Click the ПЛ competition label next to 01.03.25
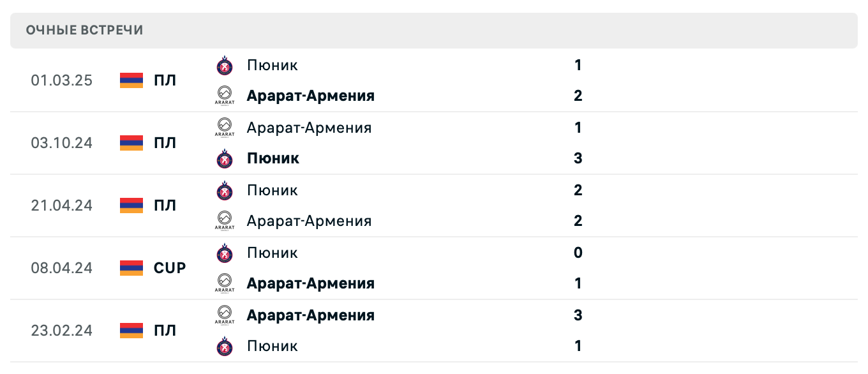This screenshot has height=374, width=868. click(166, 80)
